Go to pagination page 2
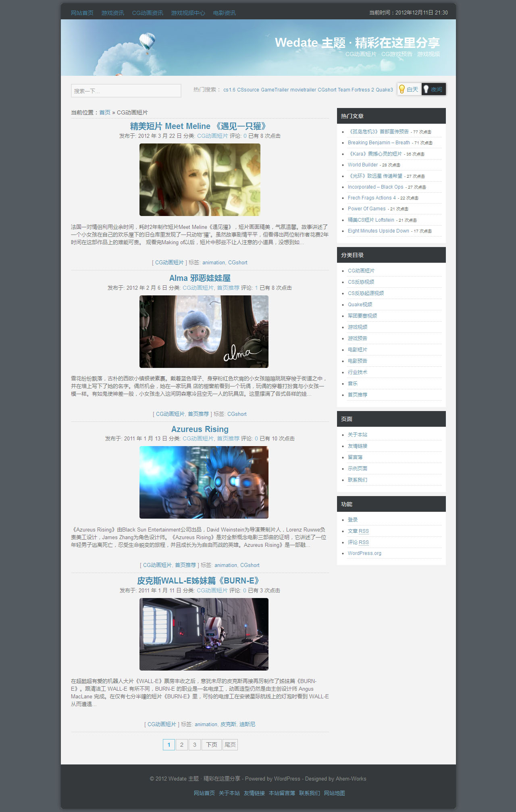 pyautogui.click(x=182, y=745)
